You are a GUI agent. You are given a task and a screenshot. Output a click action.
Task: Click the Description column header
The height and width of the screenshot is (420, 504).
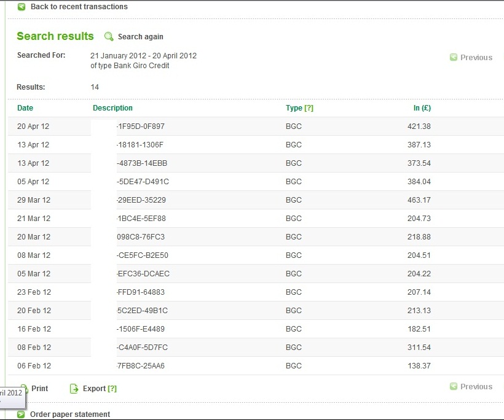(112, 108)
